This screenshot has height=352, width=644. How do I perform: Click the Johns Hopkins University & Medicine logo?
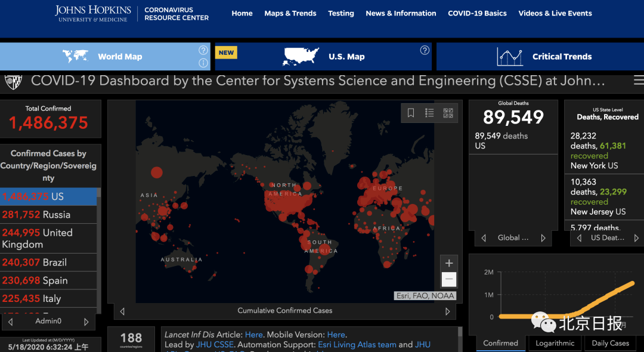pos(93,14)
